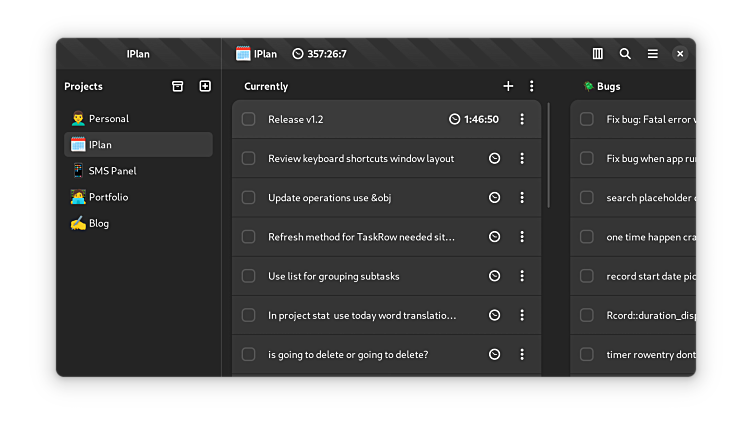
Task: Open the Currently list options menu
Action: click(x=532, y=86)
